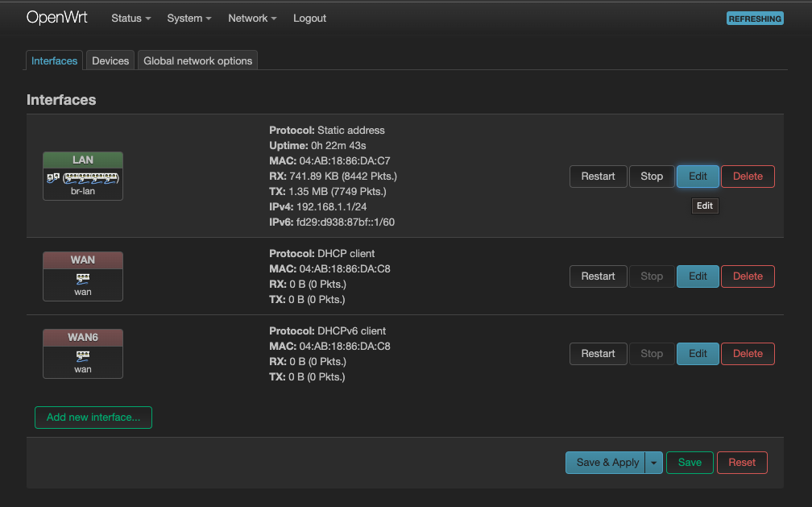Restart the WAN6 interface
The image size is (812, 507).
pos(598,354)
